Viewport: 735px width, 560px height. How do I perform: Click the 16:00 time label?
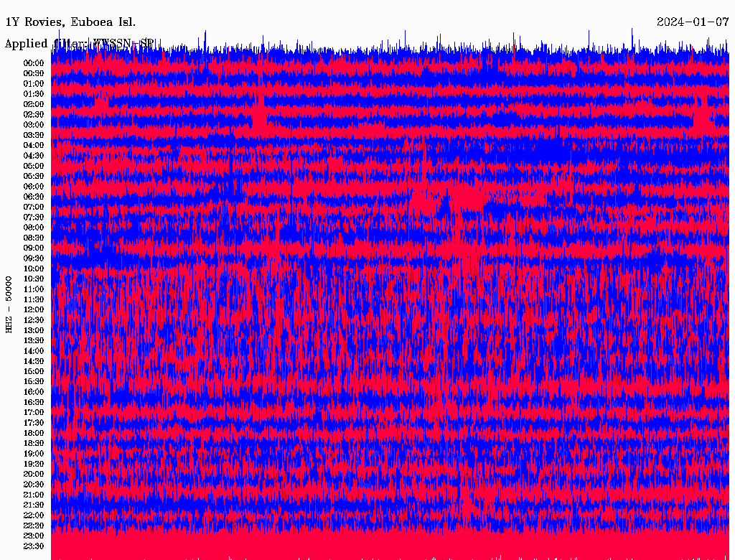(x=34, y=392)
